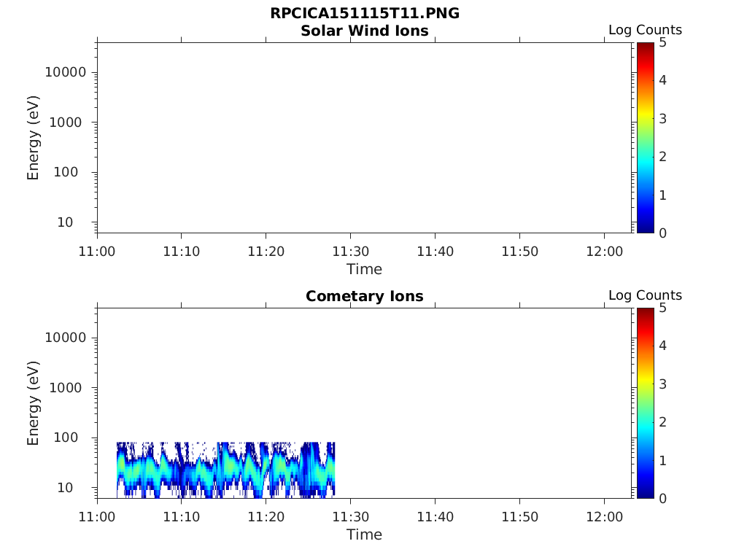
Task: Click the Time axis label under top plot
Action: (x=365, y=270)
